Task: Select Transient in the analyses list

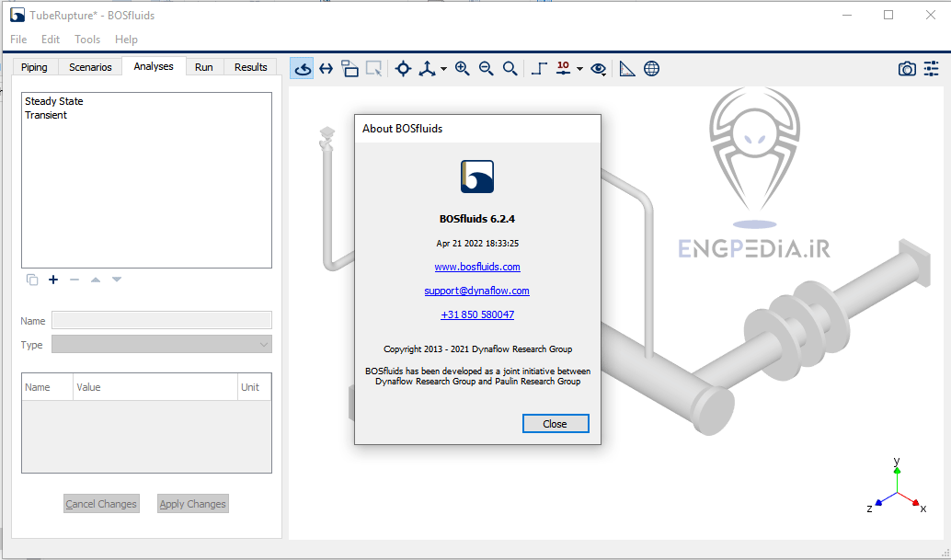Action: click(46, 116)
